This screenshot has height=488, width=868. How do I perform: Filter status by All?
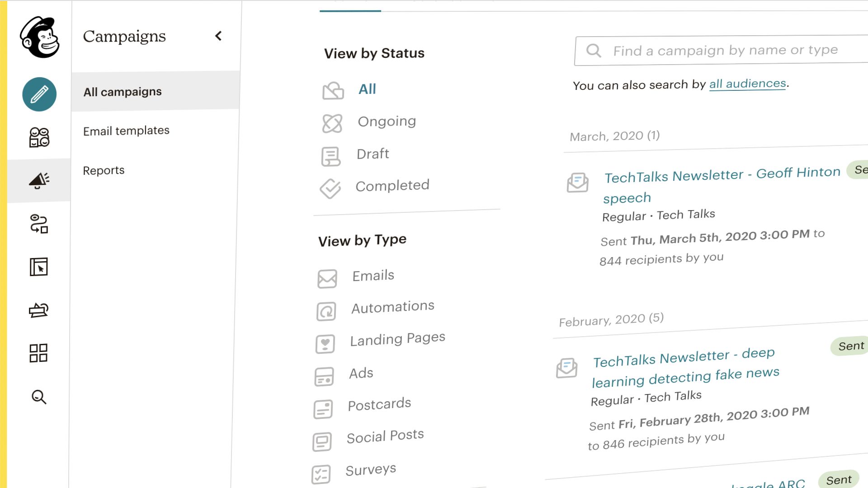point(367,89)
